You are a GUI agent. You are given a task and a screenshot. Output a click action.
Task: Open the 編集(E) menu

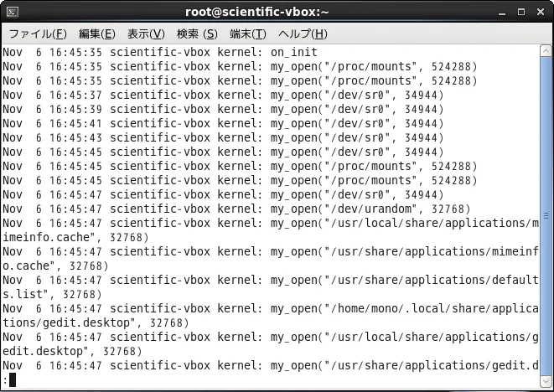97,34
